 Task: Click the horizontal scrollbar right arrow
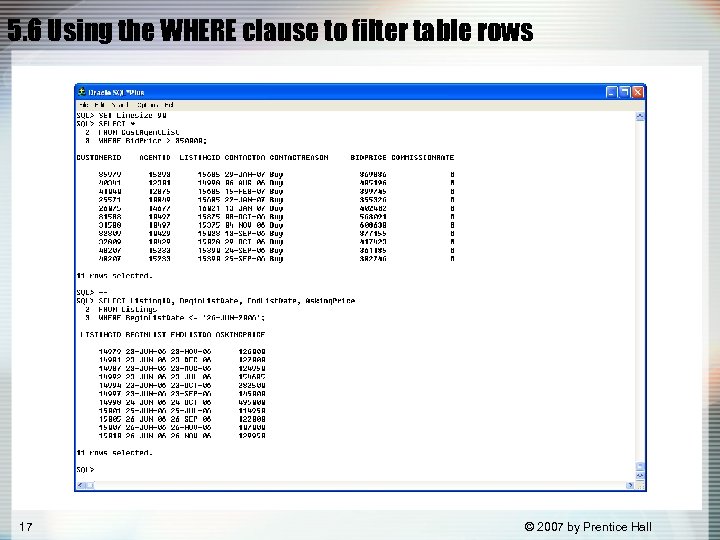[x=630, y=485]
